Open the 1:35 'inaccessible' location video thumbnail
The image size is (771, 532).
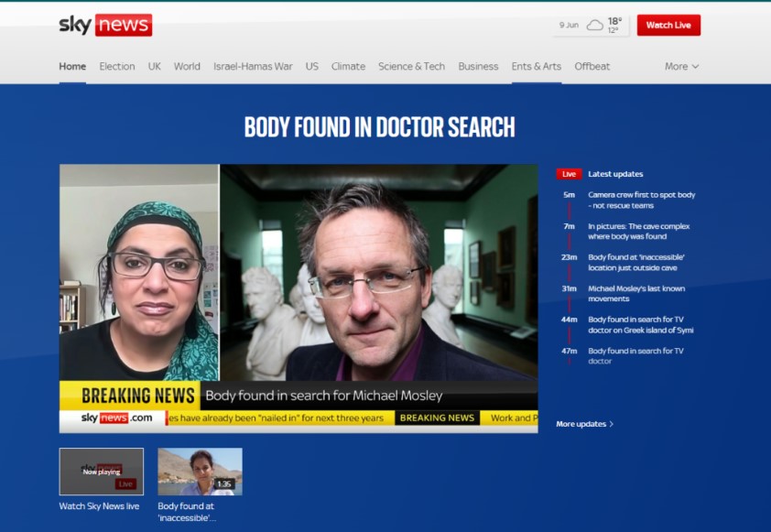[200, 472]
